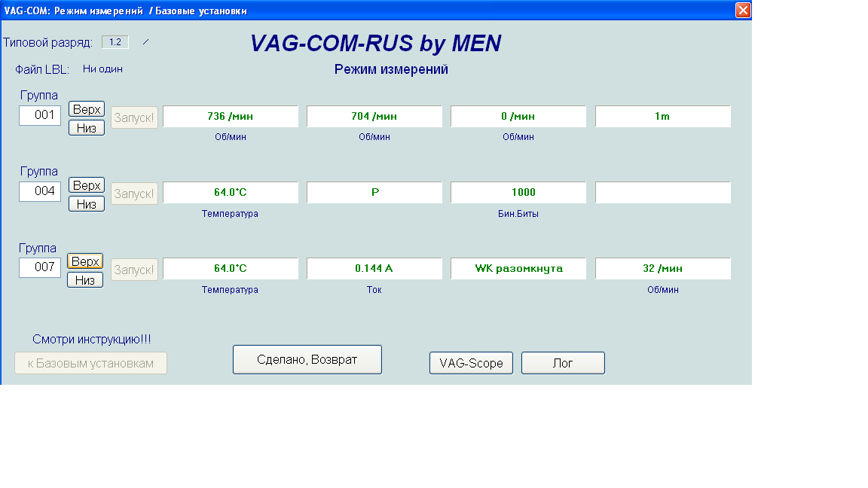The height and width of the screenshot is (488, 868).
Task: Click the empty fourth field in group 004
Action: point(662,193)
